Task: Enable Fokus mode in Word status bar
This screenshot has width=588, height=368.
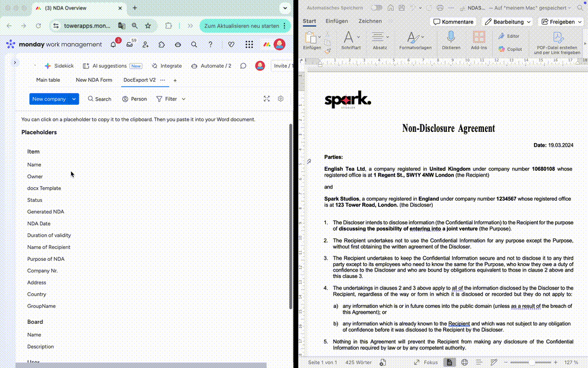Action: coord(426,362)
